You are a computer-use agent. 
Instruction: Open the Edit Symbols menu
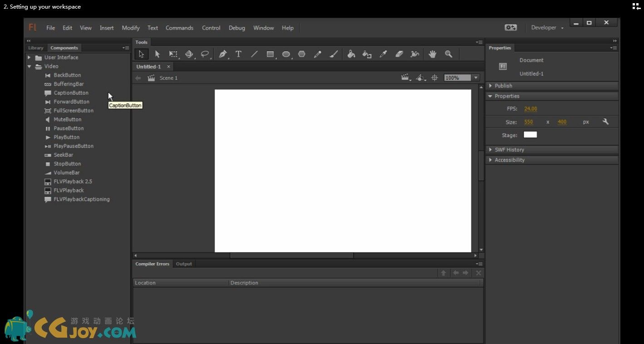(x=421, y=78)
